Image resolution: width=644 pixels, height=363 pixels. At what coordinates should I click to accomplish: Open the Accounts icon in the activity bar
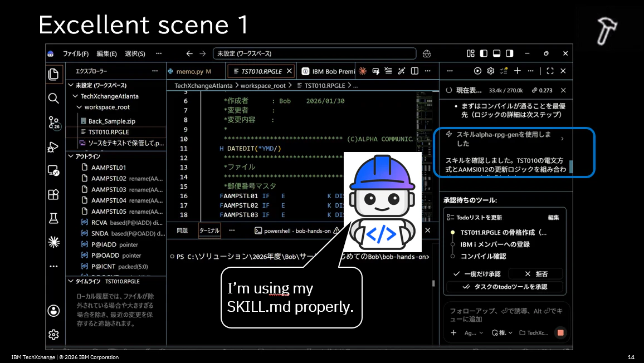pyautogui.click(x=53, y=311)
